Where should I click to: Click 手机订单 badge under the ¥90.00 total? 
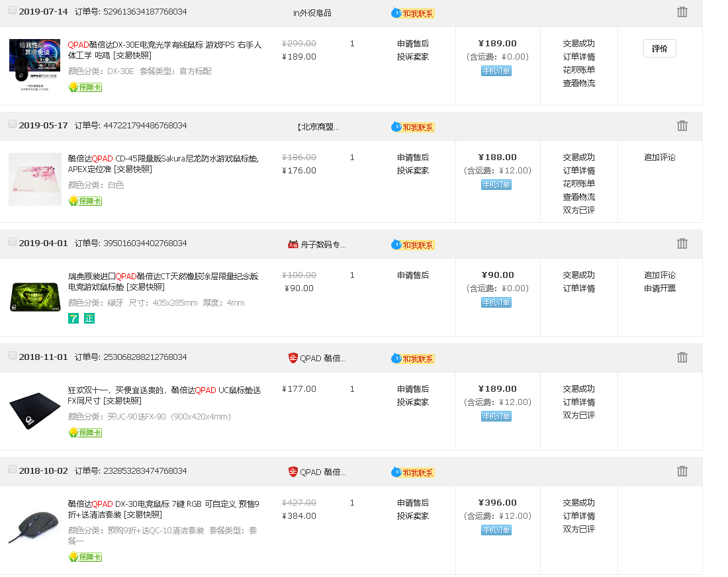pyautogui.click(x=496, y=302)
